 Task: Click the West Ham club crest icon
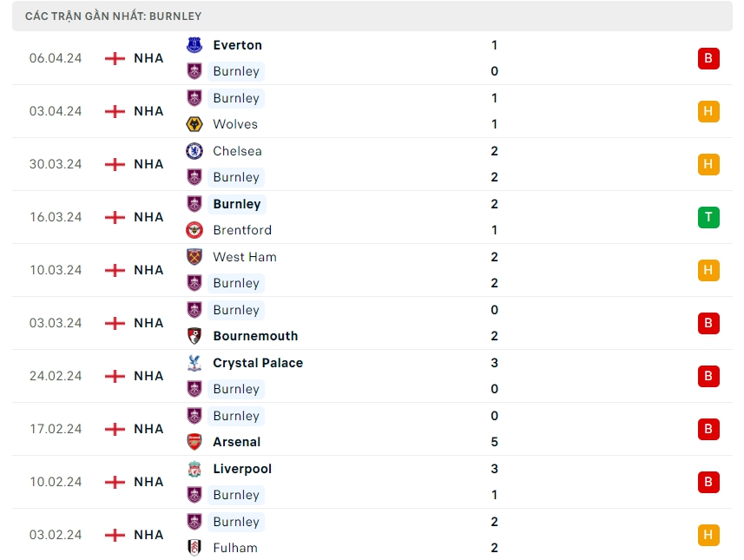[194, 257]
